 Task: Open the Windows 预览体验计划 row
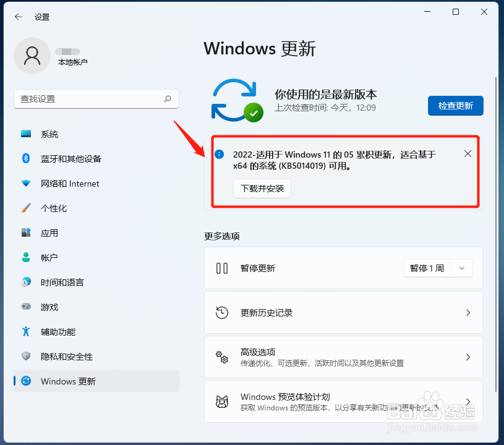tap(344, 401)
